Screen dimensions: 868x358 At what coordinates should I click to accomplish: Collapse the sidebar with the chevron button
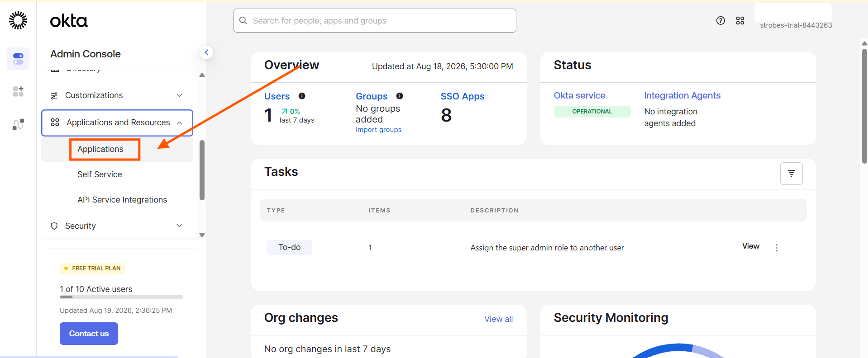click(206, 52)
